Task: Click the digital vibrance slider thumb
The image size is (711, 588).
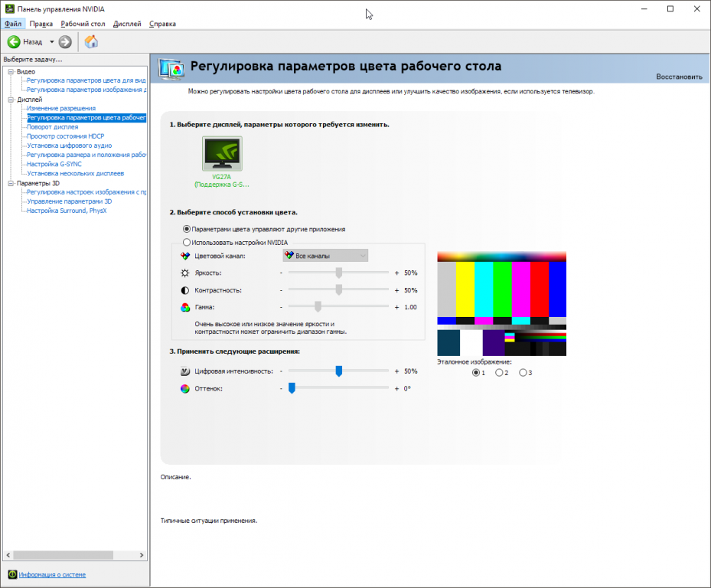Action: coord(339,371)
